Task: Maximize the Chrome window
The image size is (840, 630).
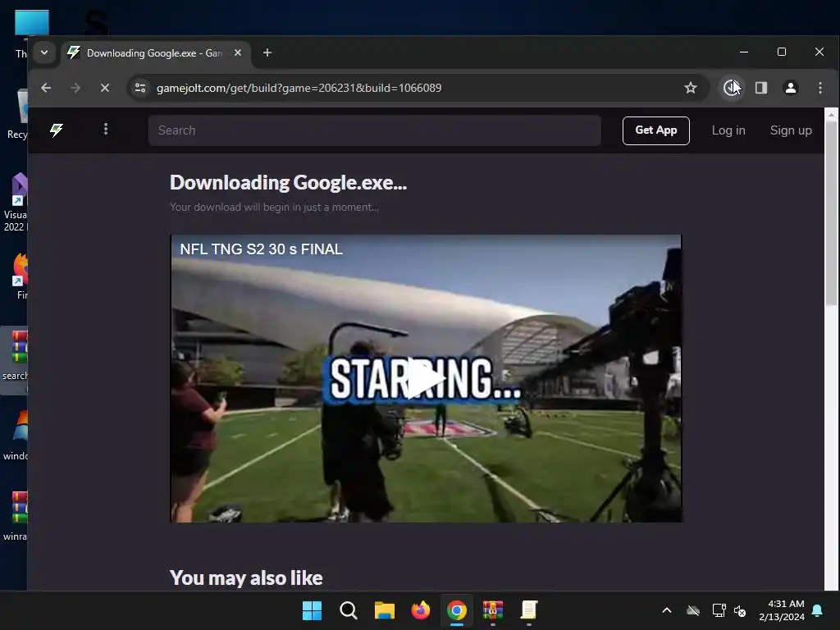Action: (782, 52)
